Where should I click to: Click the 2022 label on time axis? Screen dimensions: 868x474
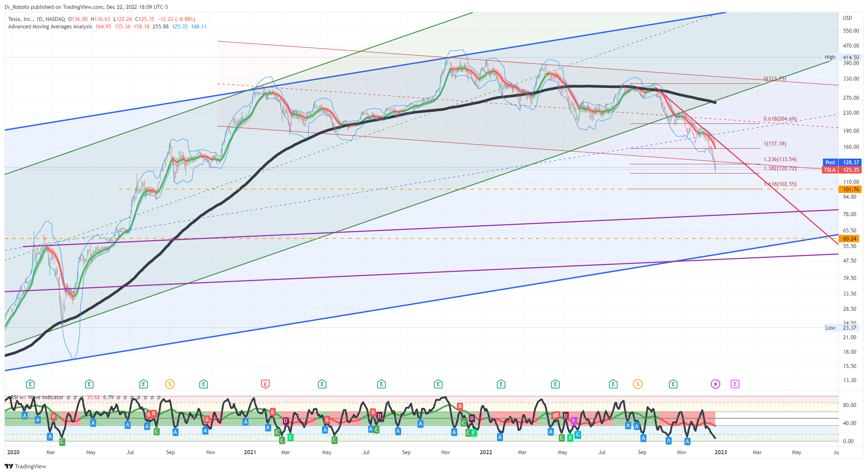pos(486,452)
